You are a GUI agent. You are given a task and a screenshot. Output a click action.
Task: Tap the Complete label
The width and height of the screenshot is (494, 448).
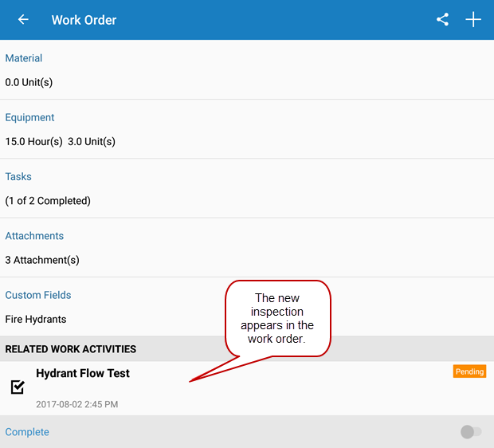tap(27, 432)
